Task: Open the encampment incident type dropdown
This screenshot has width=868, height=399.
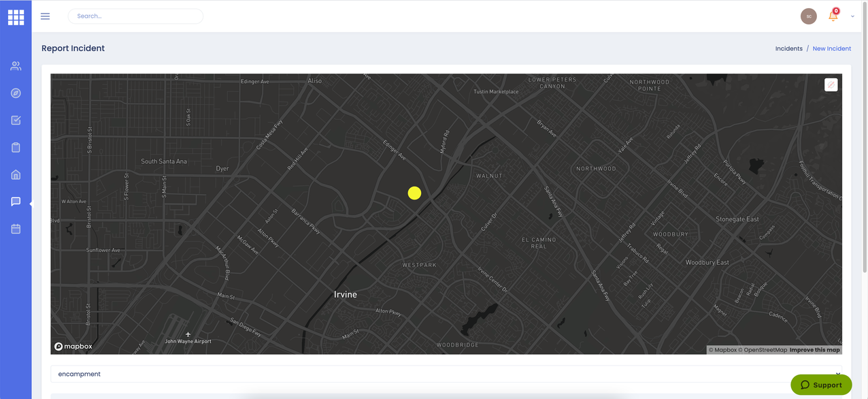Action: 446,374
